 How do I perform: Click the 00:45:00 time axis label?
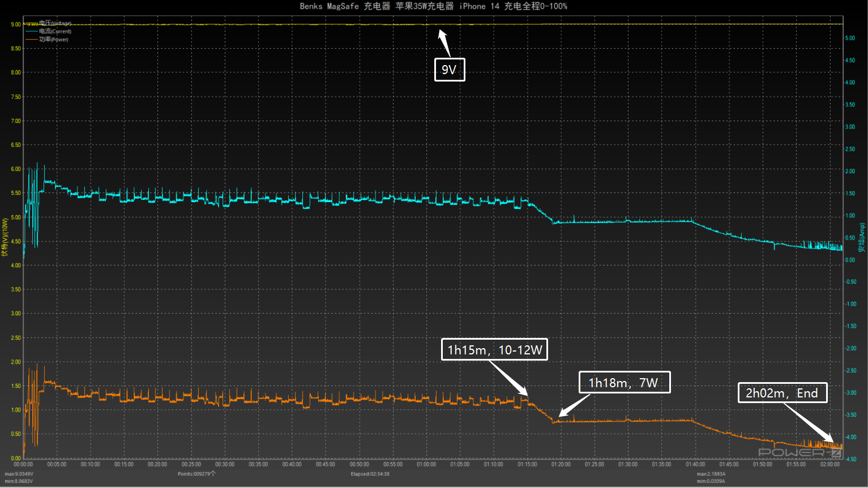tap(326, 464)
